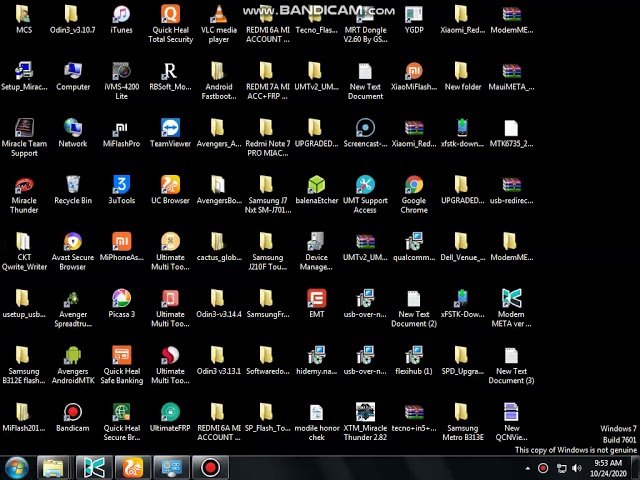This screenshot has width=640, height=480.
Task: Select the SP_Flash_To... folder
Action: (x=267, y=418)
